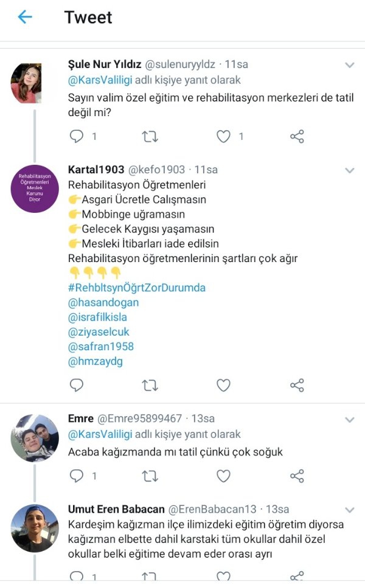Open the @ziyaselcuk mention
The width and height of the screenshot is (365, 588).
click(99, 332)
